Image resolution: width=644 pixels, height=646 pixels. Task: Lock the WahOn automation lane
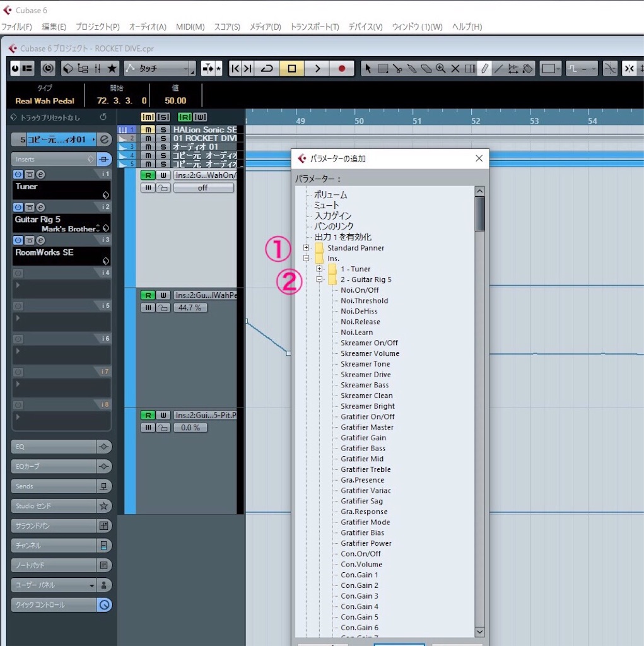(x=163, y=188)
